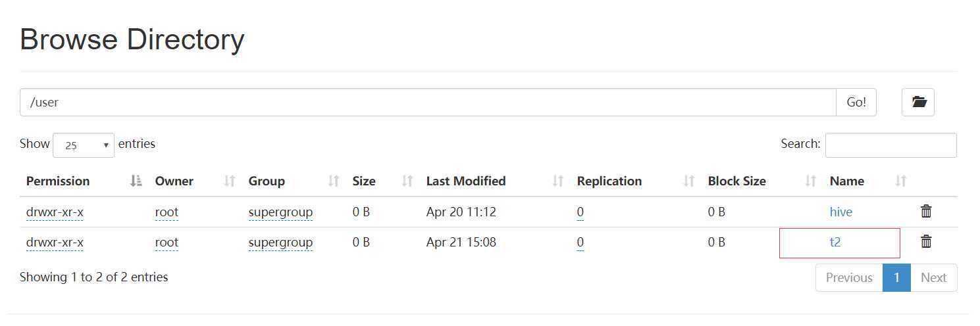Select page 1 in pagination
This screenshot has width=980, height=326.
pyautogui.click(x=896, y=277)
